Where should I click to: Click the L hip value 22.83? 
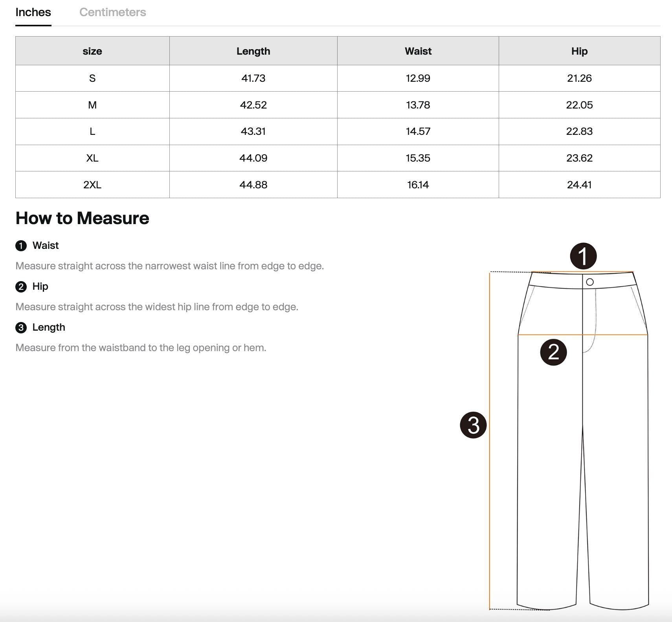pyautogui.click(x=579, y=131)
